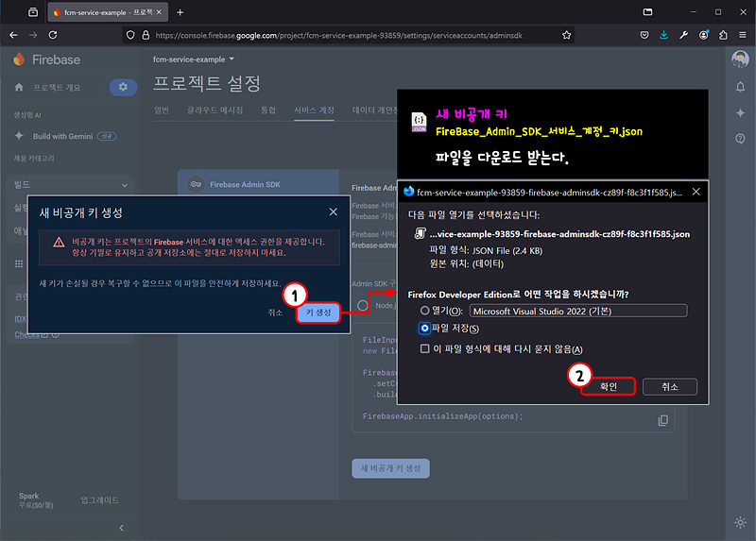This screenshot has height=541, width=756.
Task: Switch to the 클라우드 메시징 tab
Action: point(215,110)
